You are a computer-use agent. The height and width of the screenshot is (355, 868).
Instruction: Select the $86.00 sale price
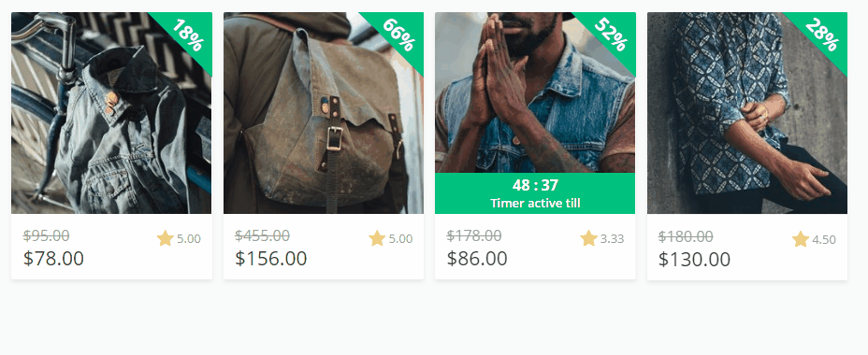tap(477, 258)
